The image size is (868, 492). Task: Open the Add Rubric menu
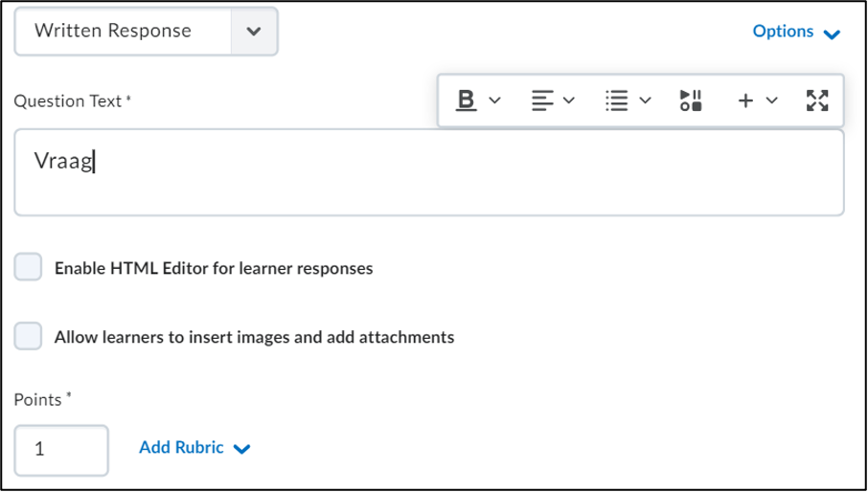coord(194,448)
